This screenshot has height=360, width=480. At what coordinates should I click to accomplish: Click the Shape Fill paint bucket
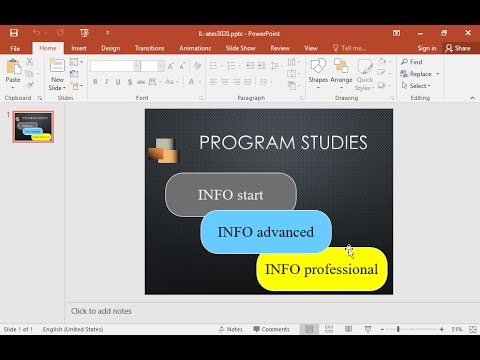[382, 62]
